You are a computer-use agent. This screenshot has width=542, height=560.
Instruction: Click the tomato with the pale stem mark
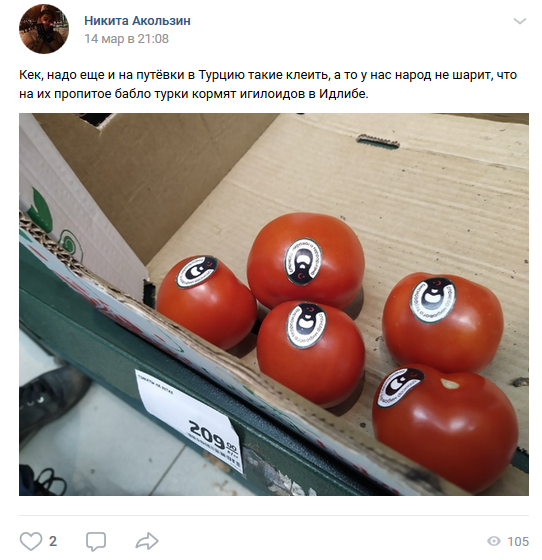tap(446, 425)
